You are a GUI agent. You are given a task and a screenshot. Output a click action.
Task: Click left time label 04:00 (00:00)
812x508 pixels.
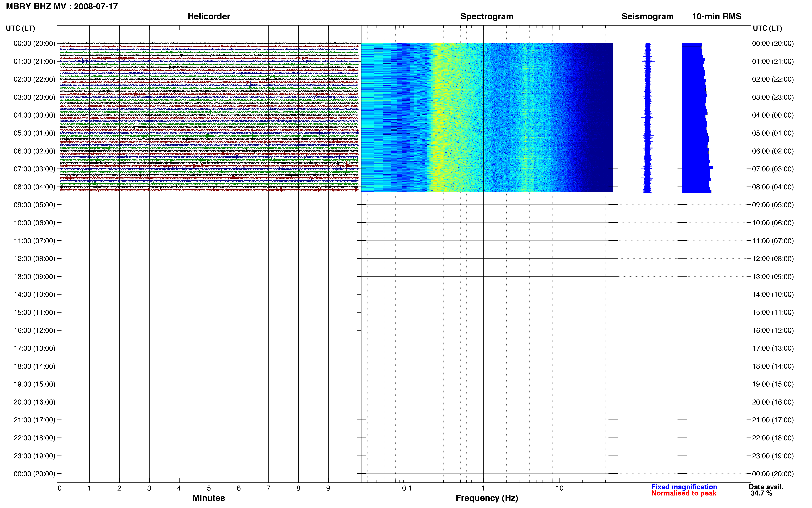pos(34,115)
